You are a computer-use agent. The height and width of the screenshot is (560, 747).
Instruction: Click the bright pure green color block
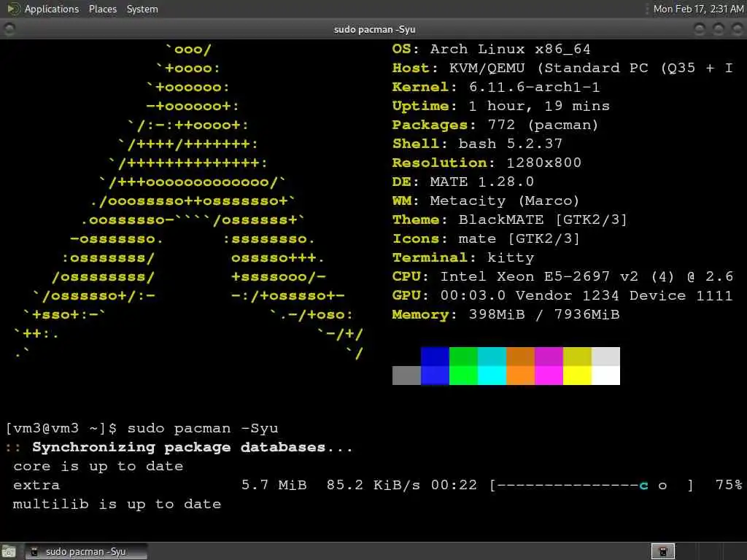point(463,376)
